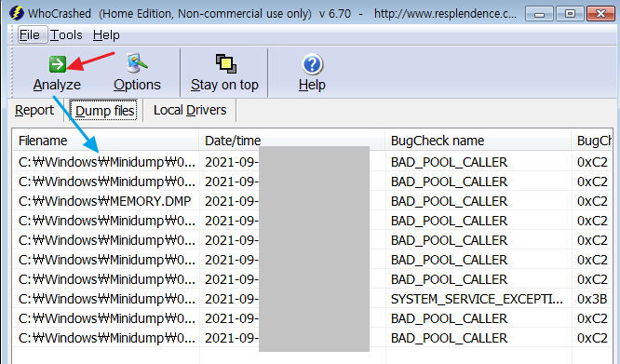
Task: Click the green Analyze toolbar button
Action: [57, 74]
